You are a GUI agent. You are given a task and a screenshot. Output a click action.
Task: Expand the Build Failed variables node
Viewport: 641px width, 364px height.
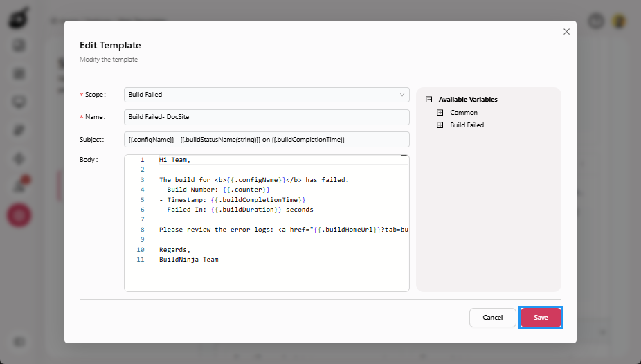440,125
